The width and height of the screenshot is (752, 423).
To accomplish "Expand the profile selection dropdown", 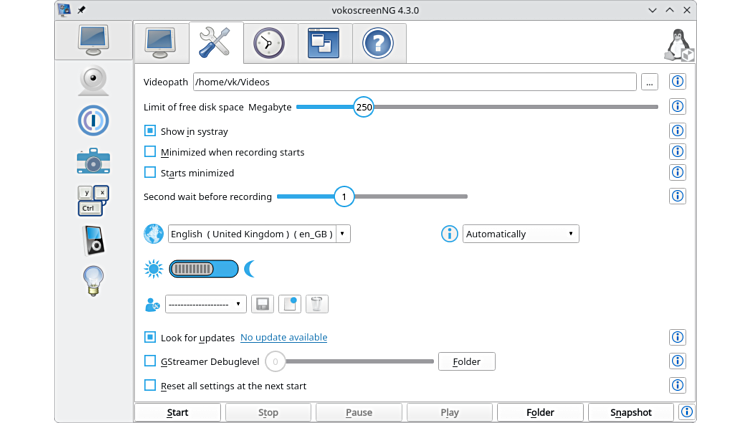I will pos(206,304).
